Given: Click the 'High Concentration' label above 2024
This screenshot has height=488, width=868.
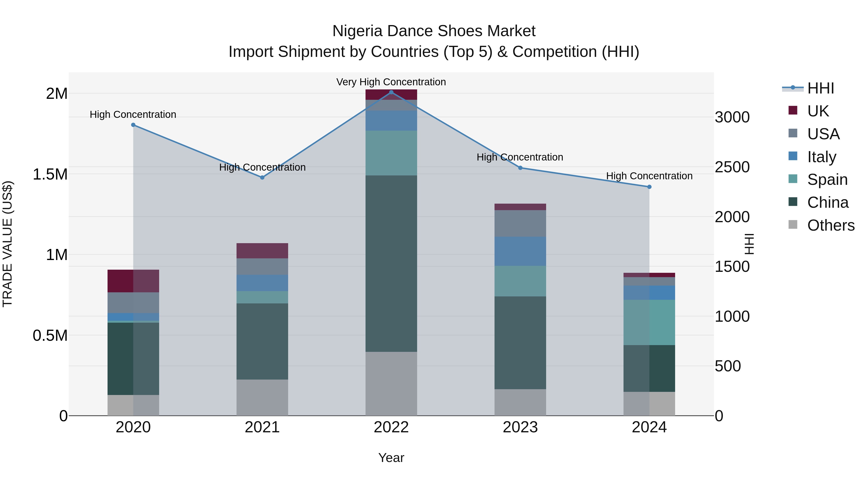Looking at the screenshot, I should (649, 176).
